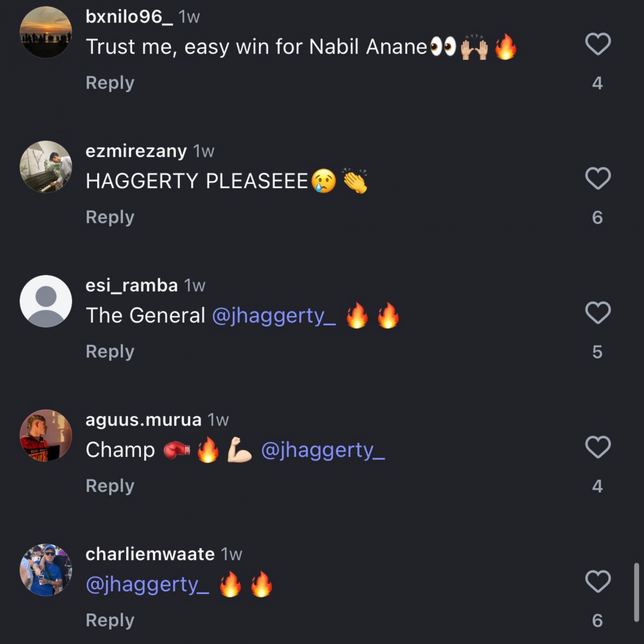Open @jhaggerty_ mention in charliemwaate's comment
The width and height of the screenshot is (644, 644).
tap(148, 584)
